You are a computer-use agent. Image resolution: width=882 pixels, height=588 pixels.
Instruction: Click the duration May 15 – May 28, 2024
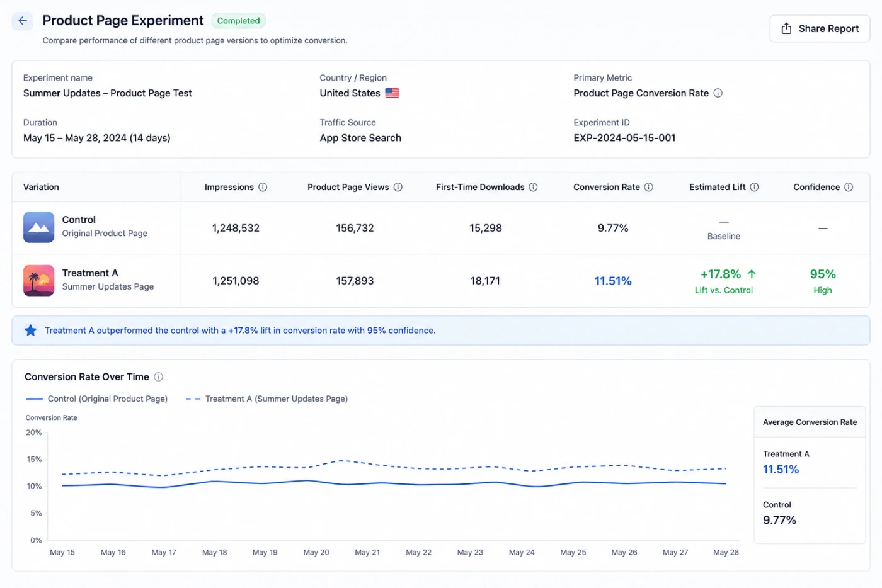click(x=97, y=138)
